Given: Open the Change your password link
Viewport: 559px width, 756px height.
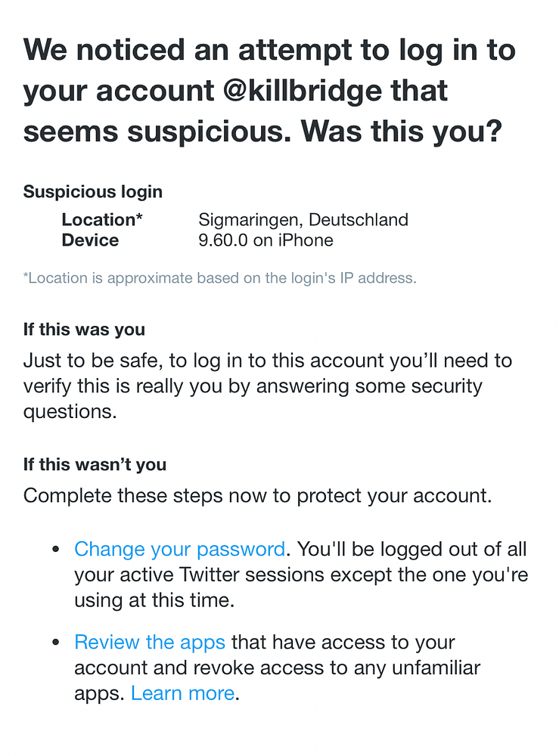Looking at the screenshot, I should [x=179, y=549].
